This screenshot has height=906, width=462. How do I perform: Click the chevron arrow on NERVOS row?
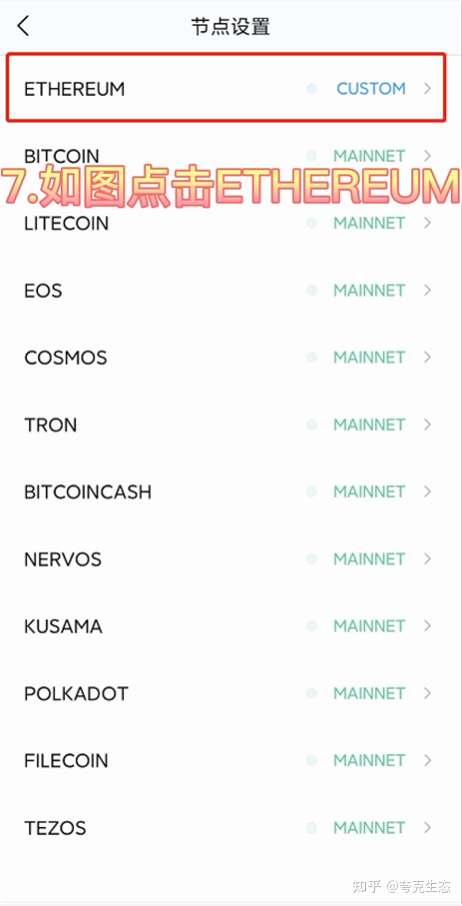coord(427,559)
